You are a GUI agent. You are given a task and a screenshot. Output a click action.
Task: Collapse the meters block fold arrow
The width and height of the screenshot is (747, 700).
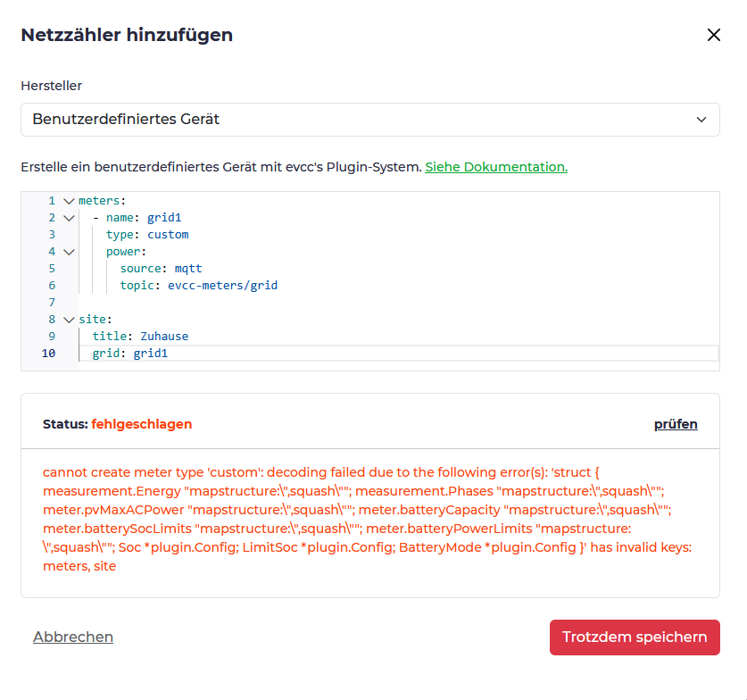point(69,201)
